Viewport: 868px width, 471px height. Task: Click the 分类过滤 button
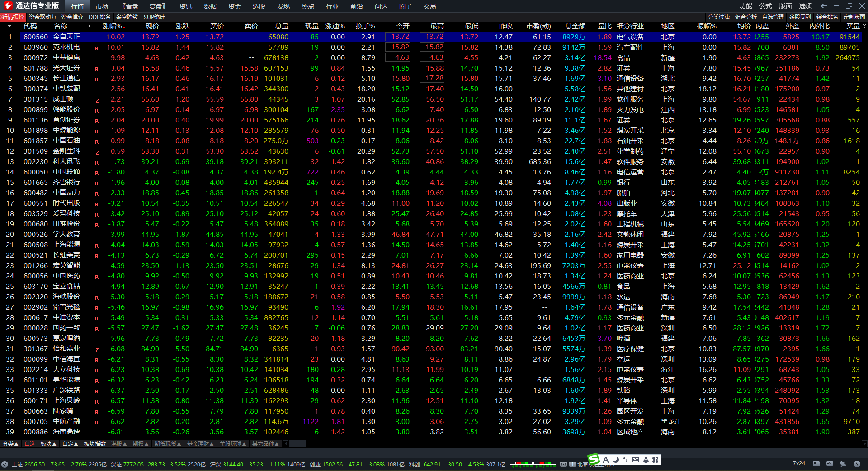point(719,17)
